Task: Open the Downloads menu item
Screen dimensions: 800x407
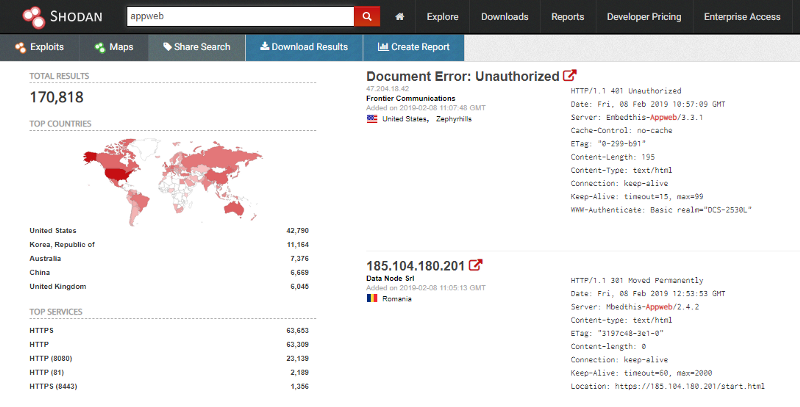Action: (505, 17)
